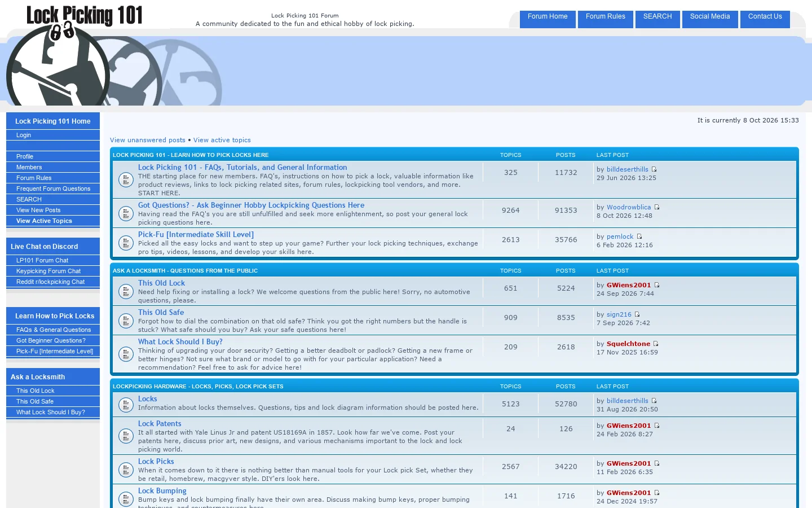This screenshot has width=812, height=508.
Task: Select View Active Topics in the sidebar
Action: pos(53,221)
